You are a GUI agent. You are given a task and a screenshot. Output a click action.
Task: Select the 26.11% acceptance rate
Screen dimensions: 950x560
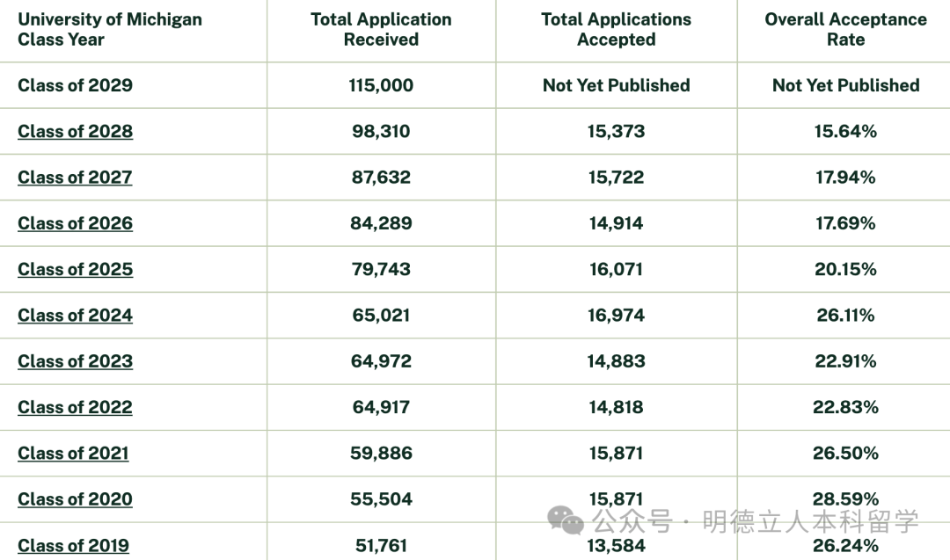(846, 316)
